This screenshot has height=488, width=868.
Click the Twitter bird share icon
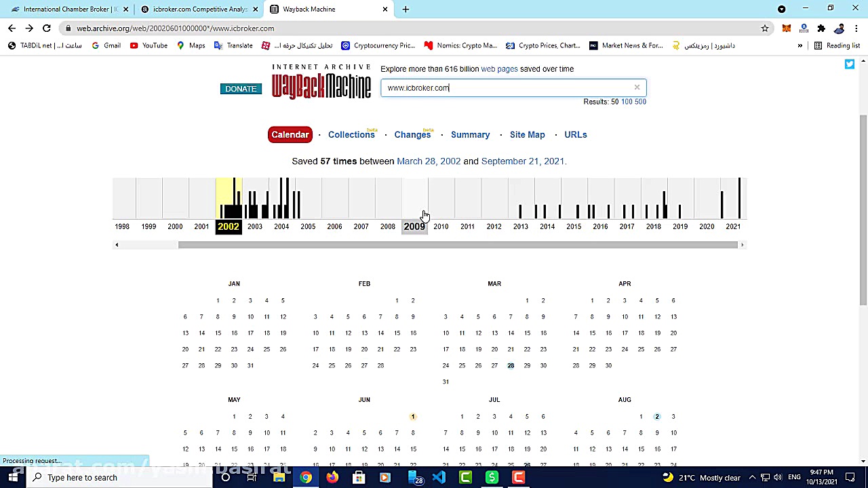click(850, 64)
